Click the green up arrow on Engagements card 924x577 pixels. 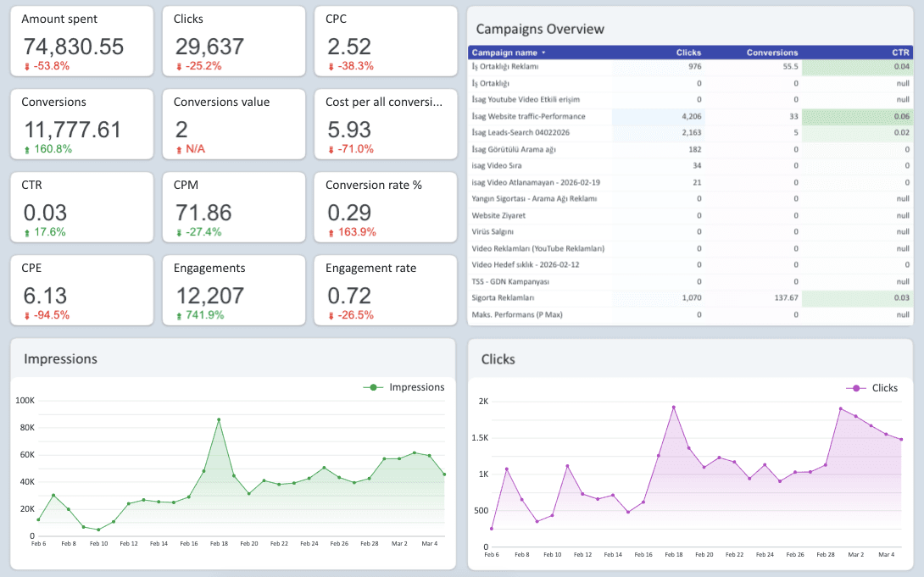click(x=178, y=315)
